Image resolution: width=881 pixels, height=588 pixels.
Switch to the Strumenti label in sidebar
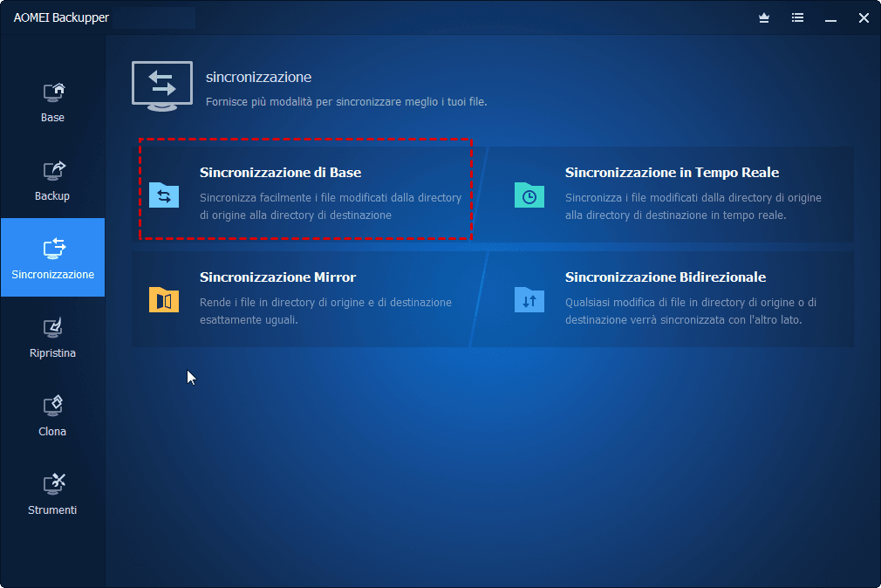[x=52, y=509]
